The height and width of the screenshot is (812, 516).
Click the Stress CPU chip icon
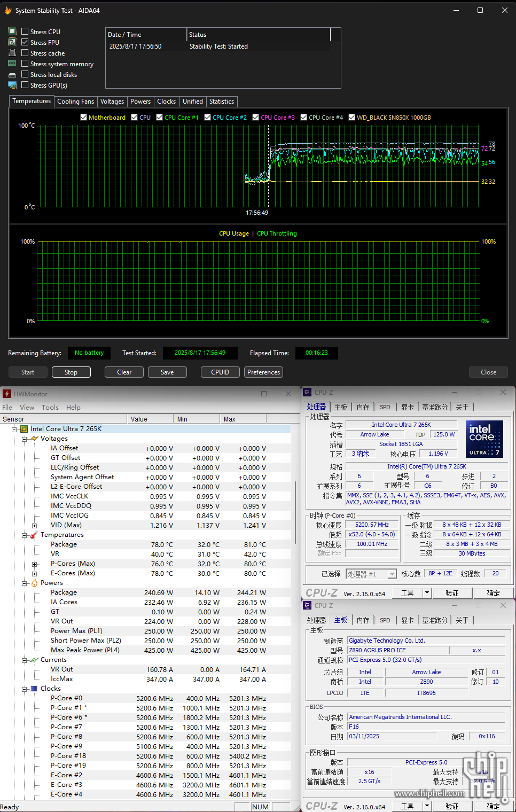pyautogui.click(x=12, y=32)
